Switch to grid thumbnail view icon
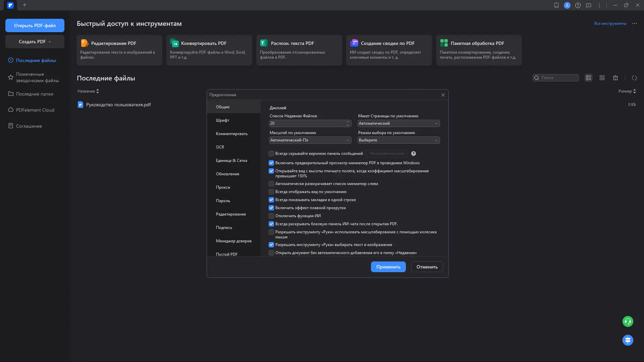This screenshot has width=644, height=362. click(602, 78)
